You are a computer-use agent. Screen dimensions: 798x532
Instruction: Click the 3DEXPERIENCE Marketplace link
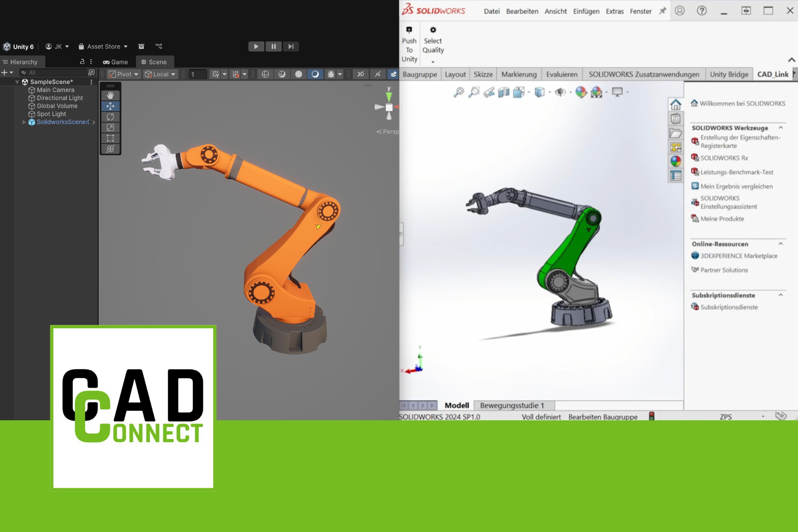point(739,256)
